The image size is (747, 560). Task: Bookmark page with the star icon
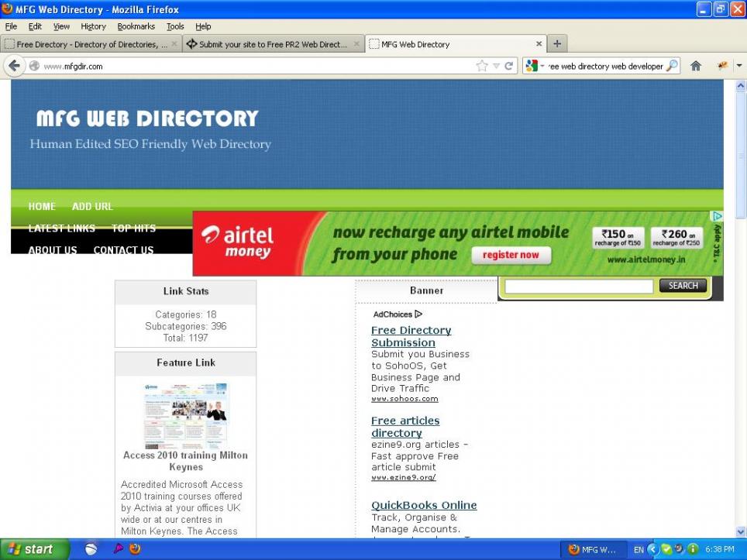[482, 66]
